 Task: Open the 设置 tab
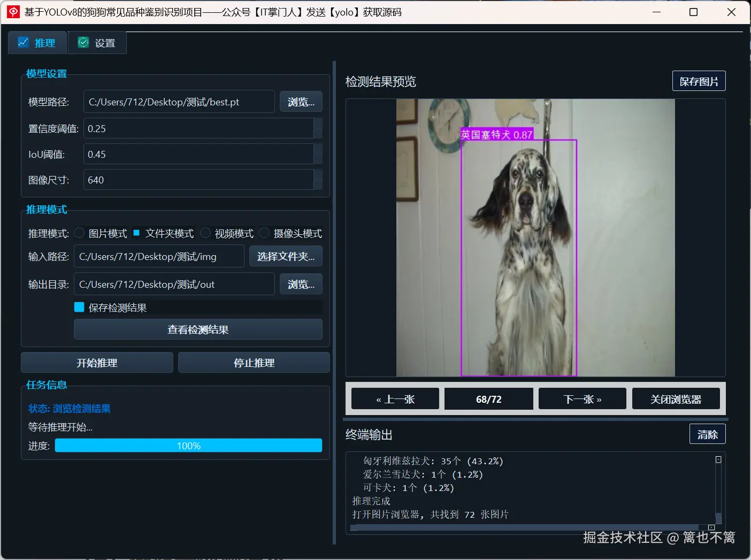[x=97, y=43]
